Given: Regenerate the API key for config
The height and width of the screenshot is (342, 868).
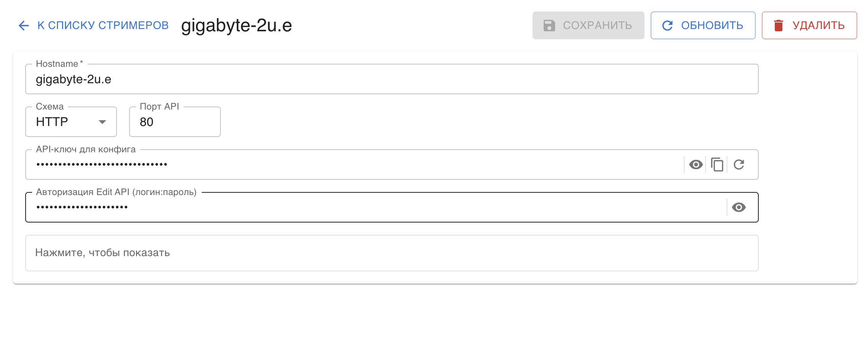Looking at the screenshot, I should [739, 165].
